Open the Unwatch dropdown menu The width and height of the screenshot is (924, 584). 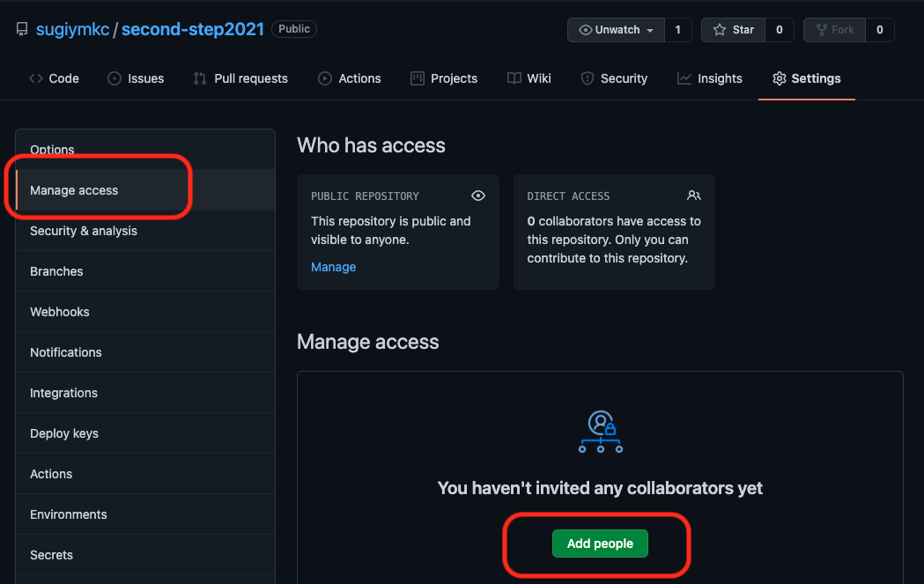click(616, 30)
